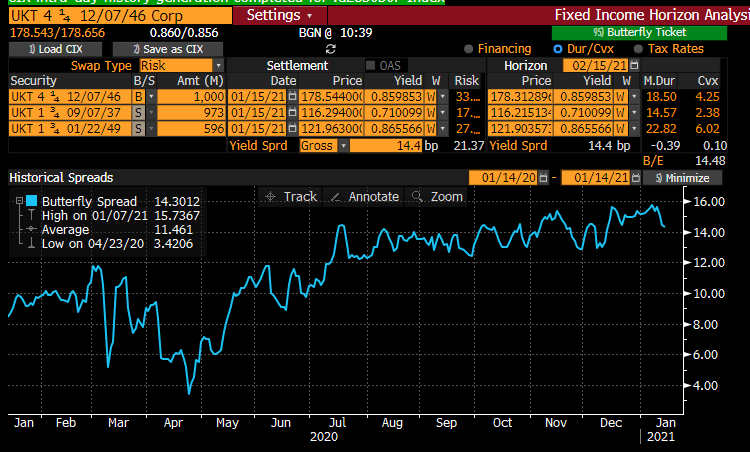Click the B/E value 14.48
This screenshot has height=452, width=750.
[710, 161]
